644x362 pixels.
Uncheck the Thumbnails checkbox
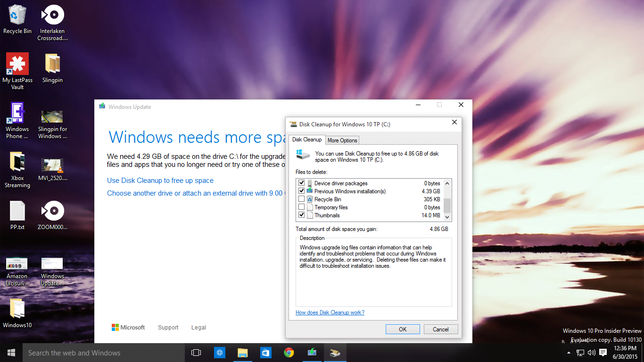(x=302, y=215)
